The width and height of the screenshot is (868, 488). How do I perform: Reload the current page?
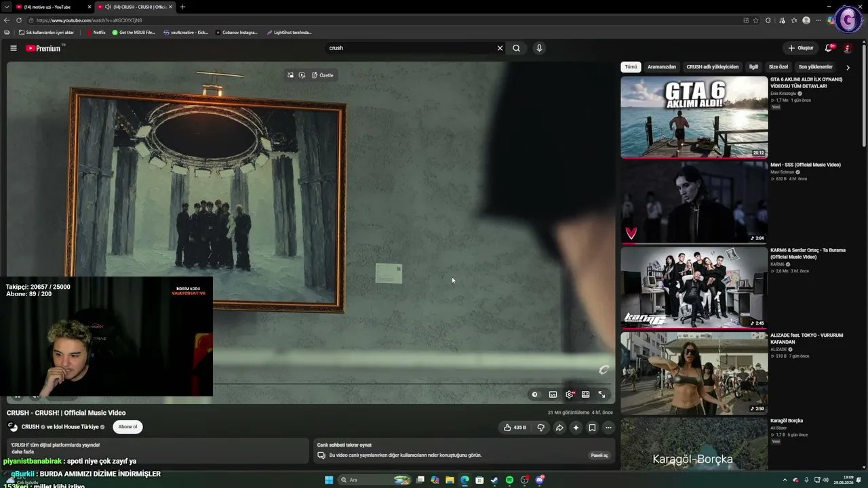(18, 20)
